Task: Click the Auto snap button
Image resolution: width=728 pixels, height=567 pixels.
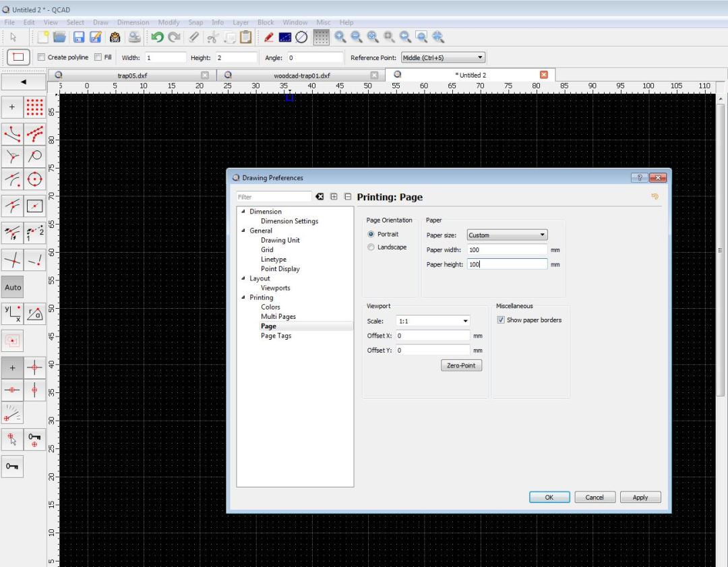Action: click(13, 287)
